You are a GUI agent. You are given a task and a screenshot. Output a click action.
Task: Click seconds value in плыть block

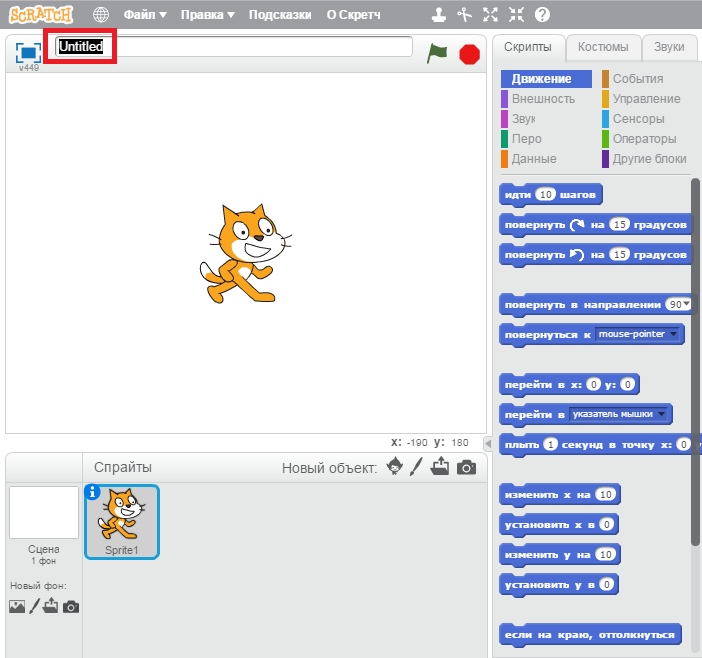pyautogui.click(x=551, y=444)
